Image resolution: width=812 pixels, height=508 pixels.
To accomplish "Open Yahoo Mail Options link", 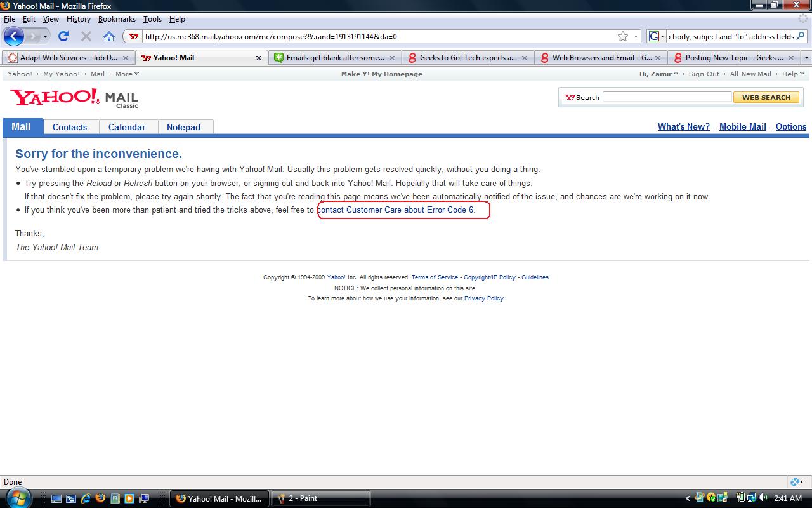I will (x=791, y=126).
